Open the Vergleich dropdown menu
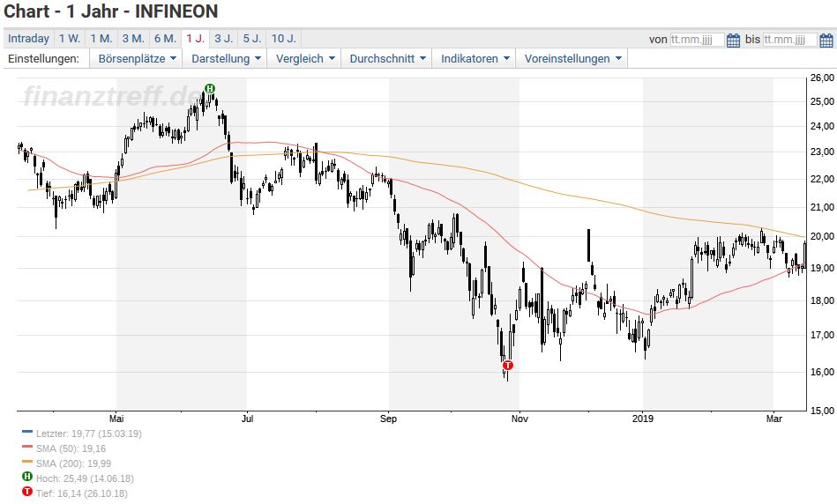 coord(304,59)
